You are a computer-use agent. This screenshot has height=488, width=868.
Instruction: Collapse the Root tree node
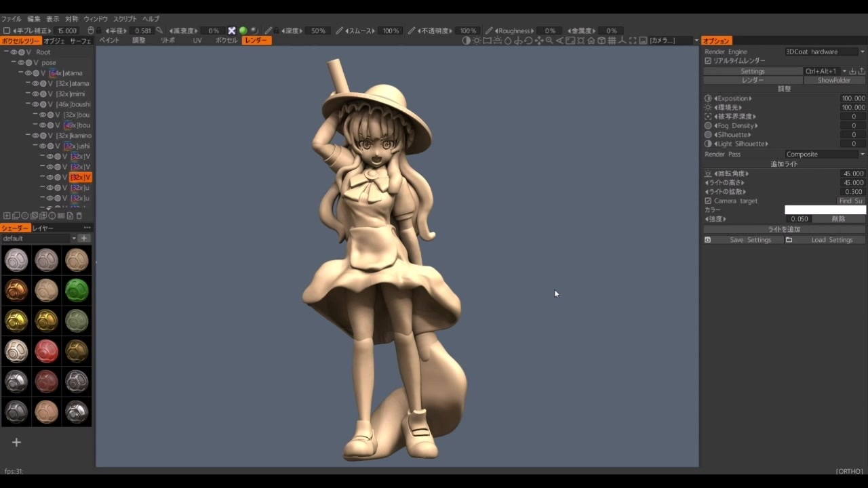[6, 52]
